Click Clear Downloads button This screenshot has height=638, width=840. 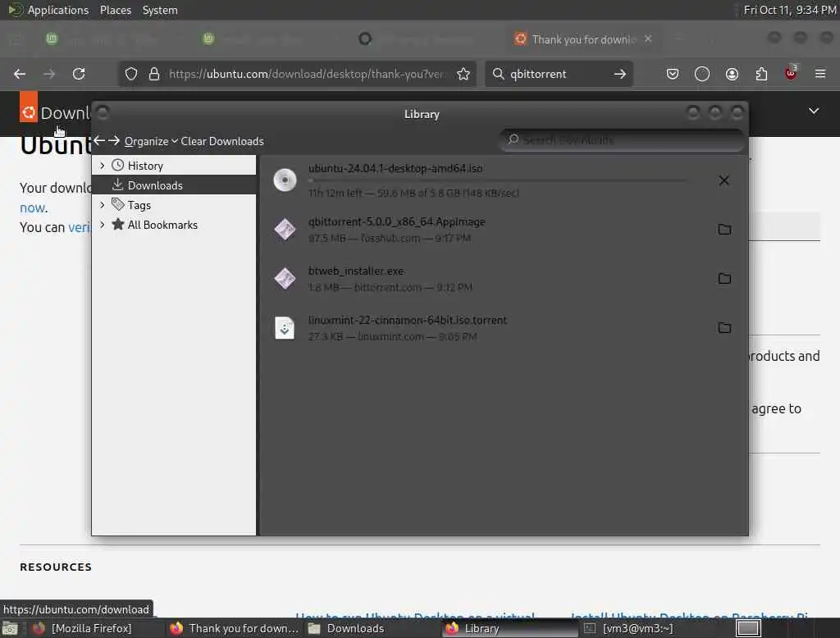pyautogui.click(x=222, y=141)
